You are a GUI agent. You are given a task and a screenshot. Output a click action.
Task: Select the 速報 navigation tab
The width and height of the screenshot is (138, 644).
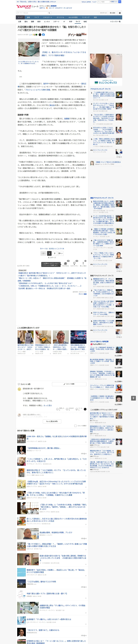(28, 17)
